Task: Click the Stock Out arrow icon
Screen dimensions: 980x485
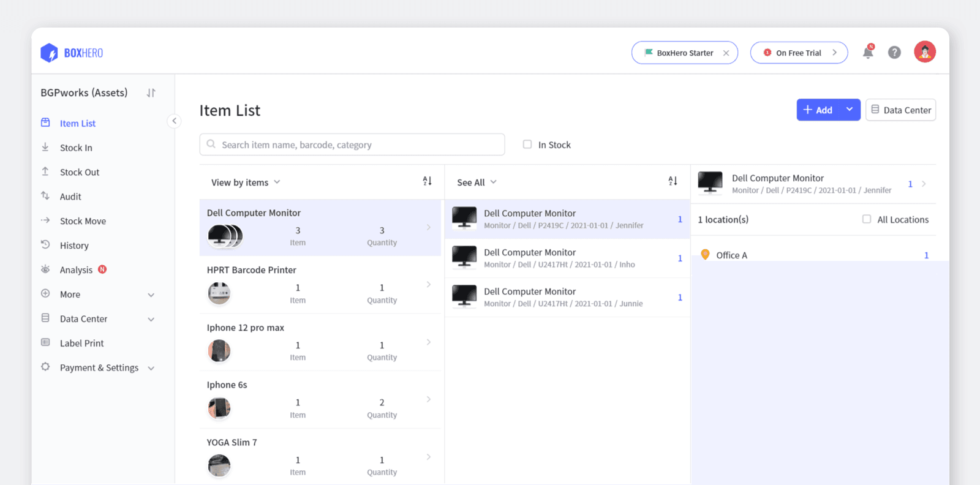Action: coord(45,171)
